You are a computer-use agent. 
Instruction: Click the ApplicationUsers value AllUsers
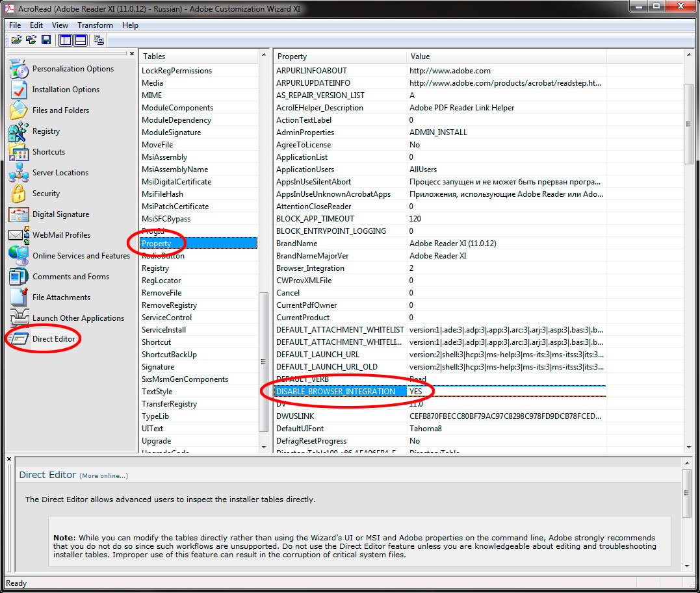pyautogui.click(x=423, y=170)
